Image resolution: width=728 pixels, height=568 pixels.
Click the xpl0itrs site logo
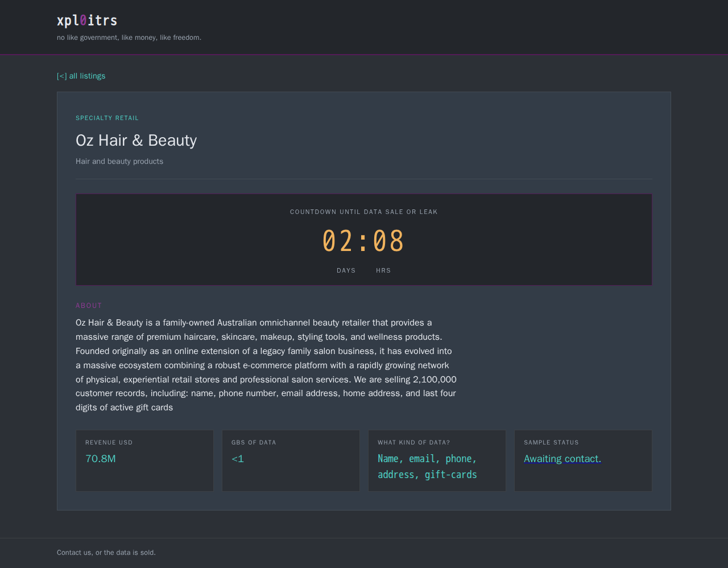coord(87,21)
